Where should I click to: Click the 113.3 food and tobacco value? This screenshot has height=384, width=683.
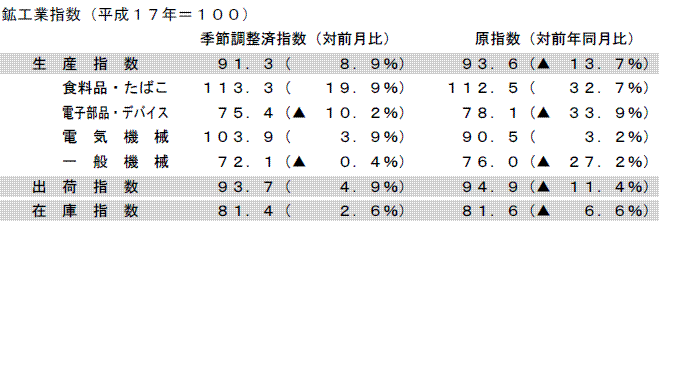point(239,88)
